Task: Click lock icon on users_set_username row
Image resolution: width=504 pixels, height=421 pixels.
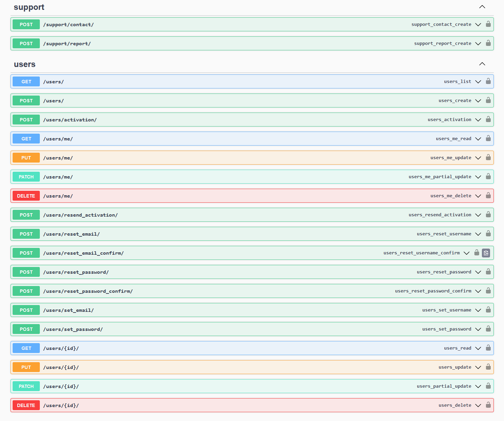Action: coord(488,310)
